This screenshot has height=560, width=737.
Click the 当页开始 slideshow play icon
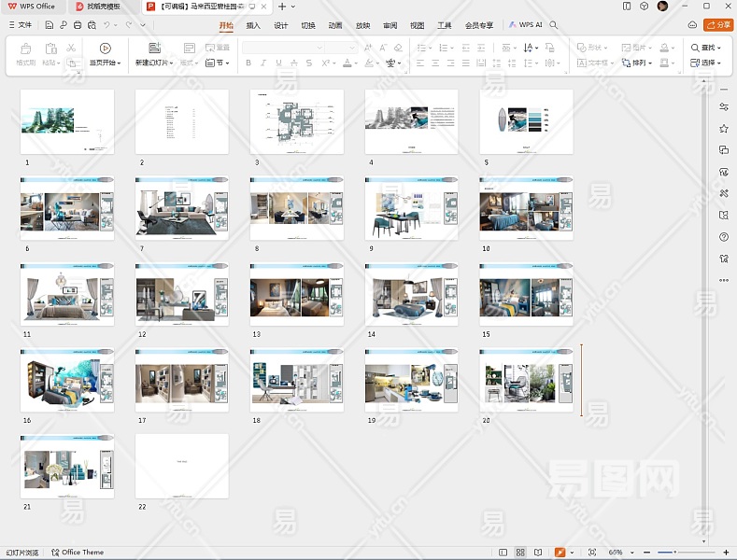(105, 48)
